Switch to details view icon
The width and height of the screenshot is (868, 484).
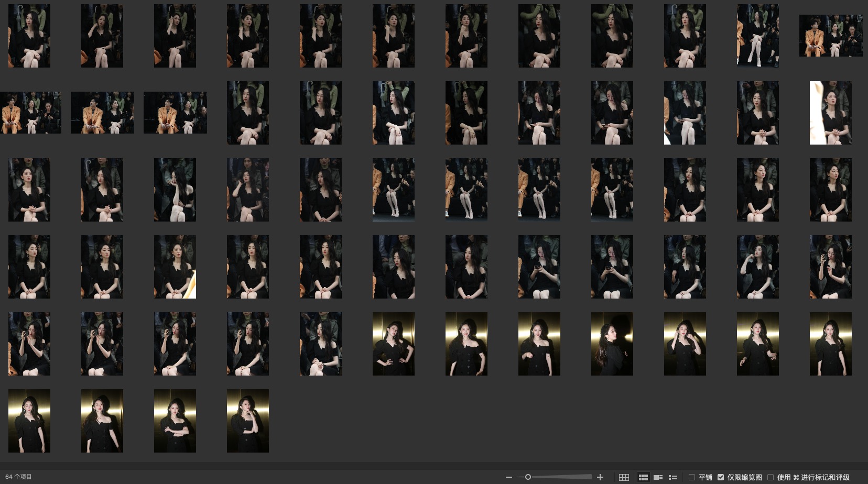658,477
